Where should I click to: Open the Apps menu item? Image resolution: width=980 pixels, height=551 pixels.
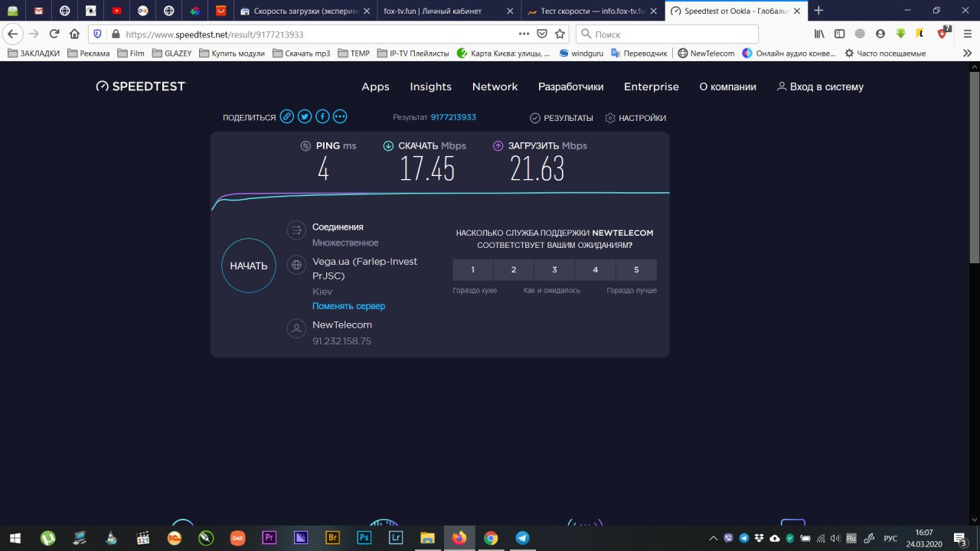[375, 86]
